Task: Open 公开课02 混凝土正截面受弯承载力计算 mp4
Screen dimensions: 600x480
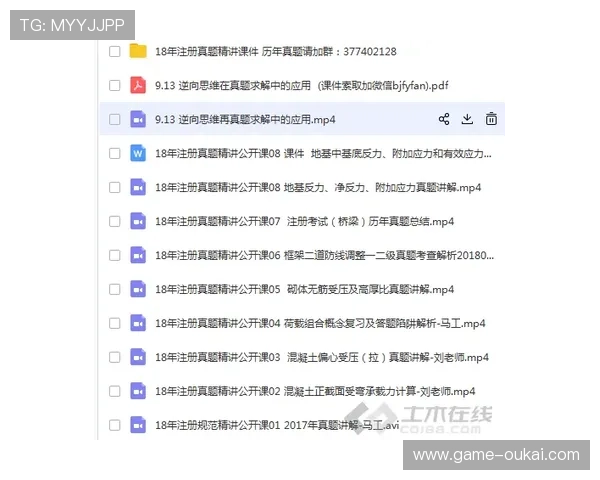Action: pyautogui.click(x=315, y=391)
